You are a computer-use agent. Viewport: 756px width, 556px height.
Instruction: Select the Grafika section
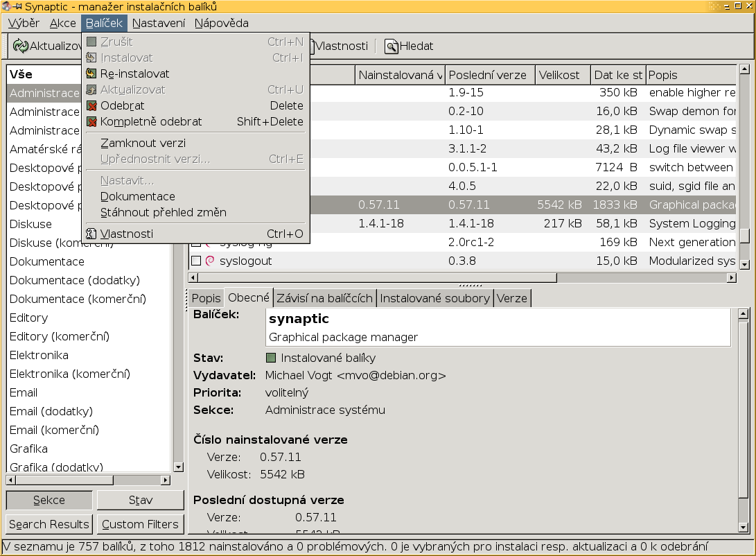tap(89, 449)
